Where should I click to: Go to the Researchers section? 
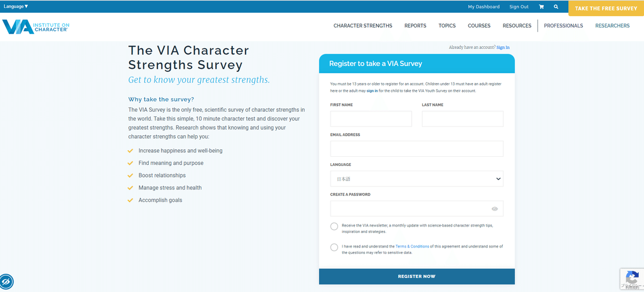612,26
